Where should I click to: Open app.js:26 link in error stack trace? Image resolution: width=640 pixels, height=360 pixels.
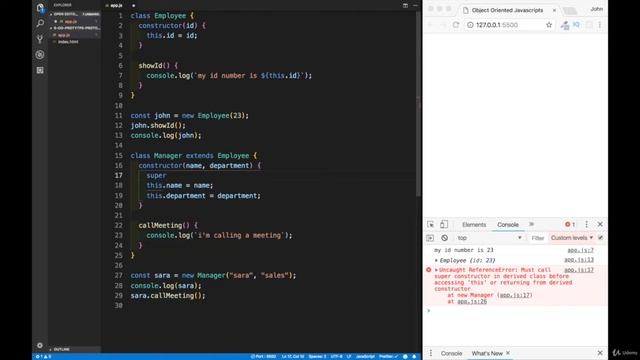coord(472,302)
